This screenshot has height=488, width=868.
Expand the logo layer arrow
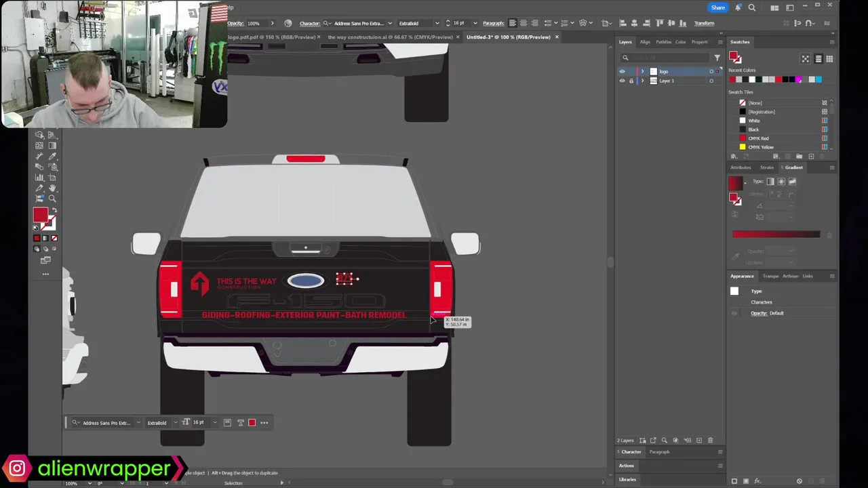pos(643,71)
